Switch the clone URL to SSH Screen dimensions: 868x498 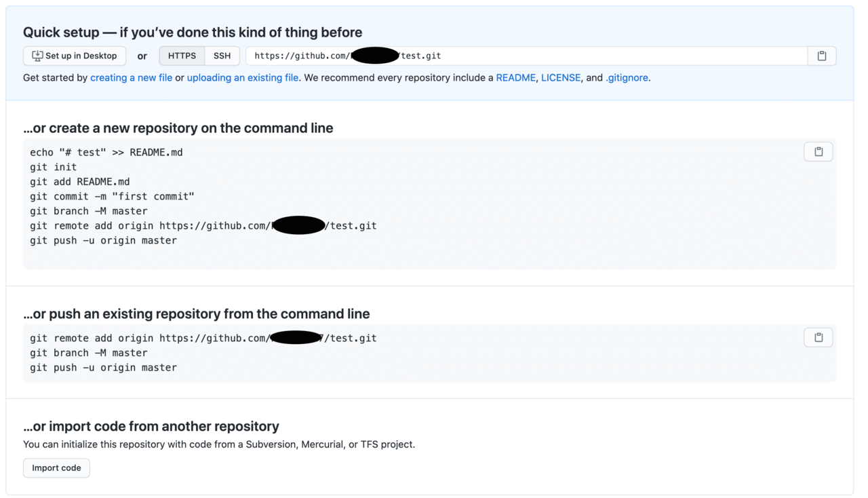click(222, 56)
